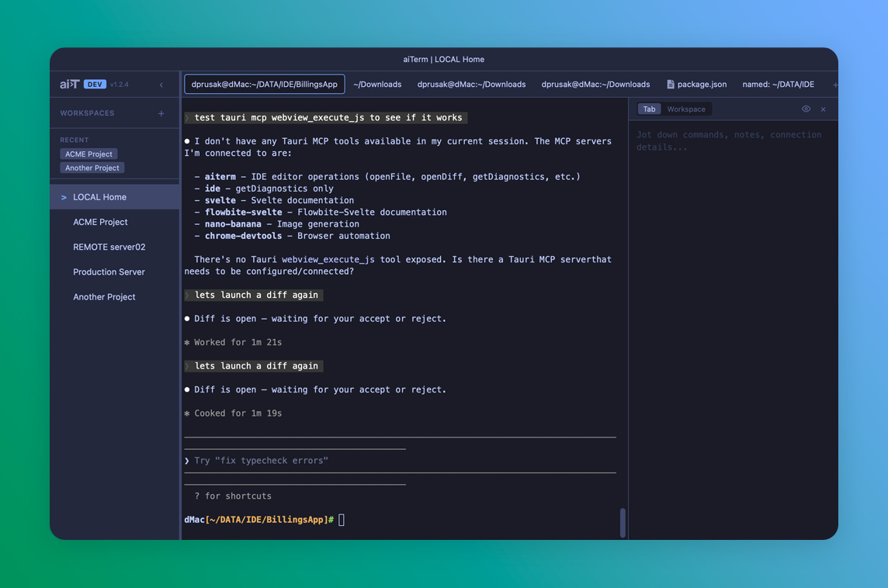Open the ACME Project recent chip
The image size is (888, 588).
(88, 154)
